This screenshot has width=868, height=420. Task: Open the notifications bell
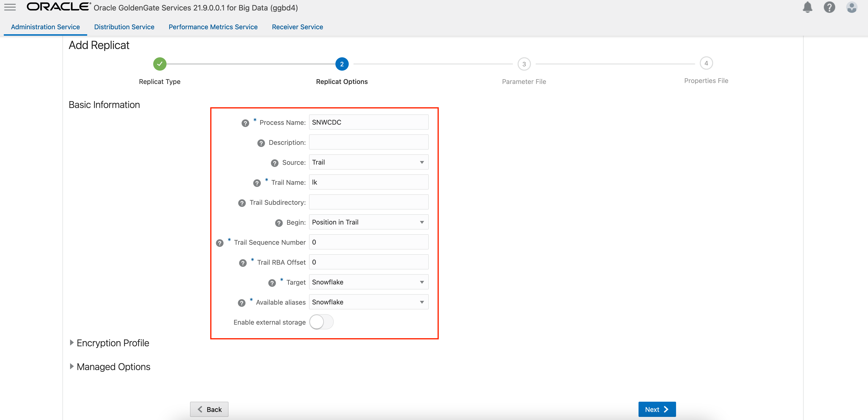pos(807,7)
